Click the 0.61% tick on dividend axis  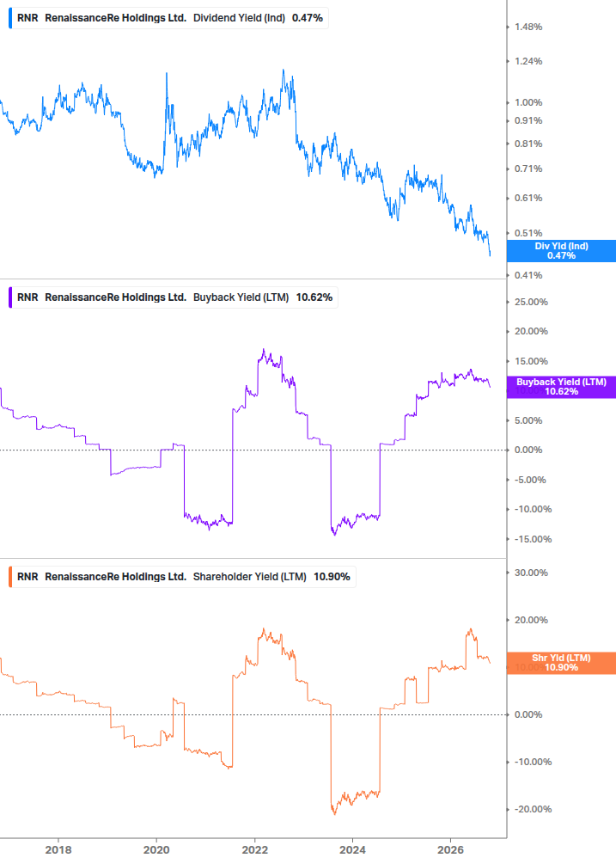[x=528, y=198]
